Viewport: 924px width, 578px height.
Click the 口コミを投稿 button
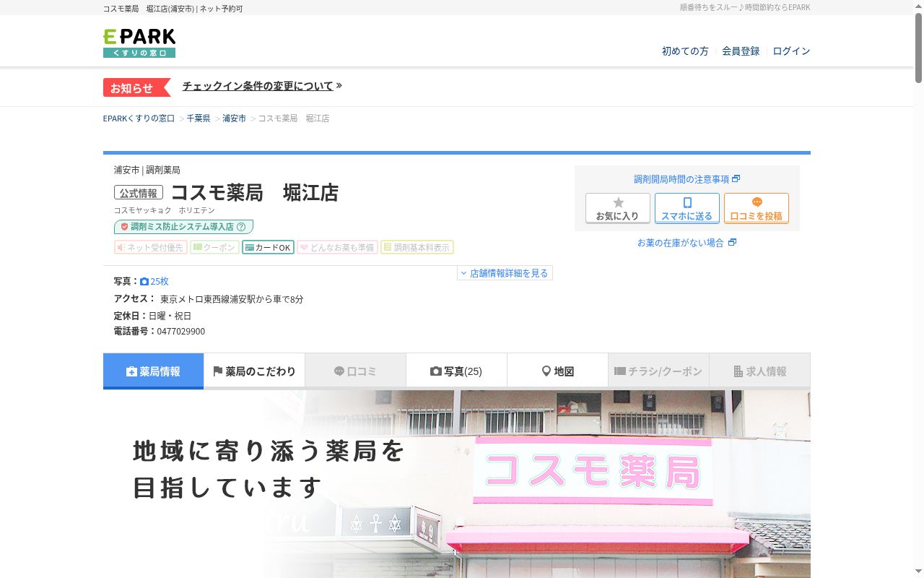pos(757,208)
